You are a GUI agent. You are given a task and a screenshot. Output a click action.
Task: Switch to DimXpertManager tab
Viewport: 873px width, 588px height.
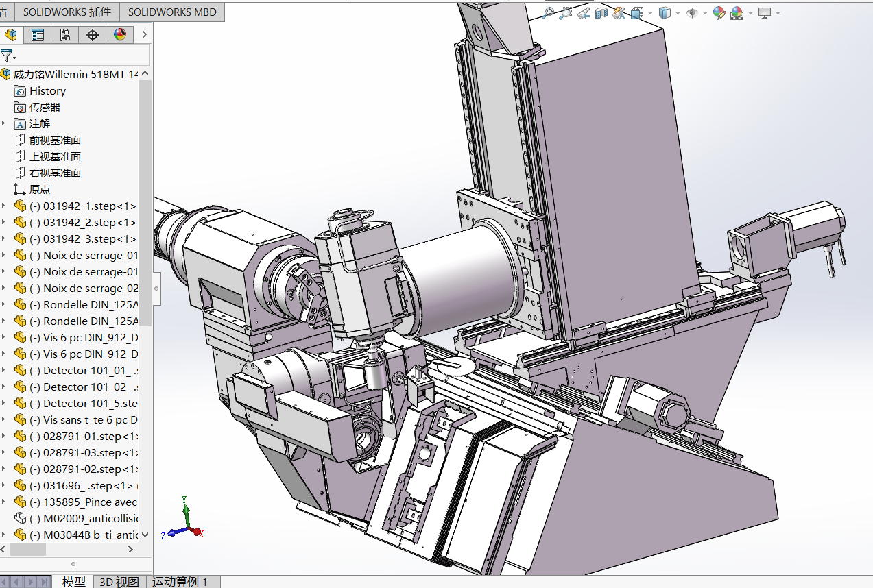(93, 35)
